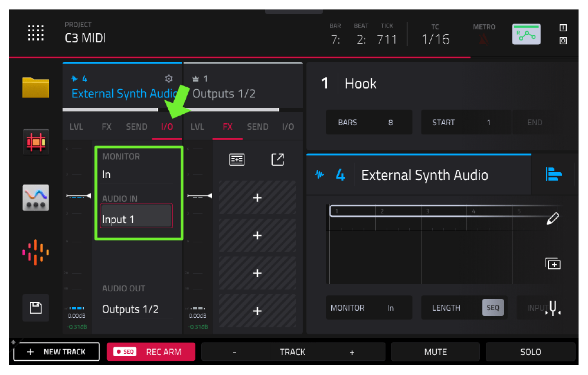The image size is (588, 375).
Task: Click External Synth Audio track name in right panel
Action: [424, 175]
